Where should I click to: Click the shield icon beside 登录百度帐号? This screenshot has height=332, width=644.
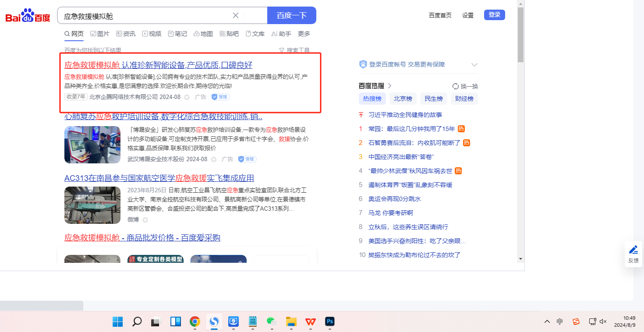(x=363, y=64)
